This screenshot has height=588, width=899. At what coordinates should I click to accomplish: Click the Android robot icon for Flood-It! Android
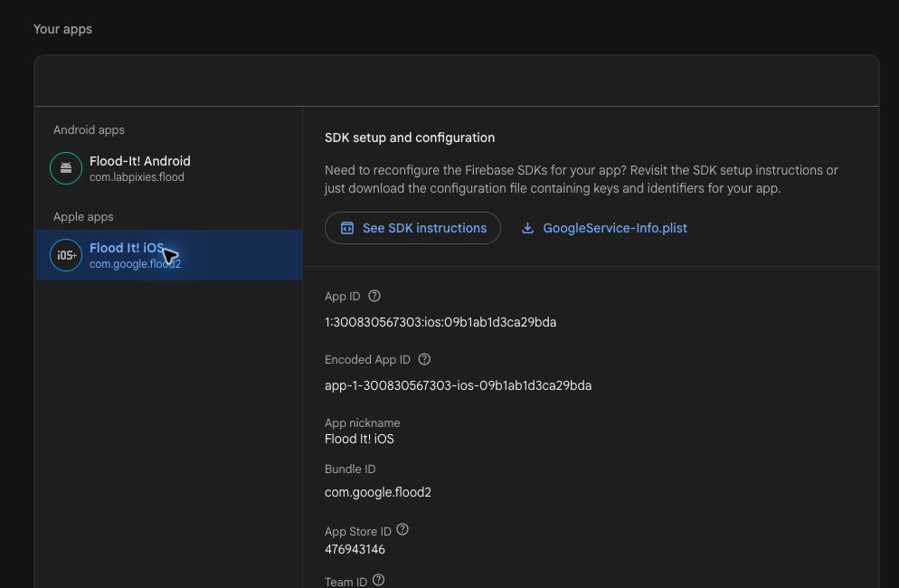tap(66, 168)
